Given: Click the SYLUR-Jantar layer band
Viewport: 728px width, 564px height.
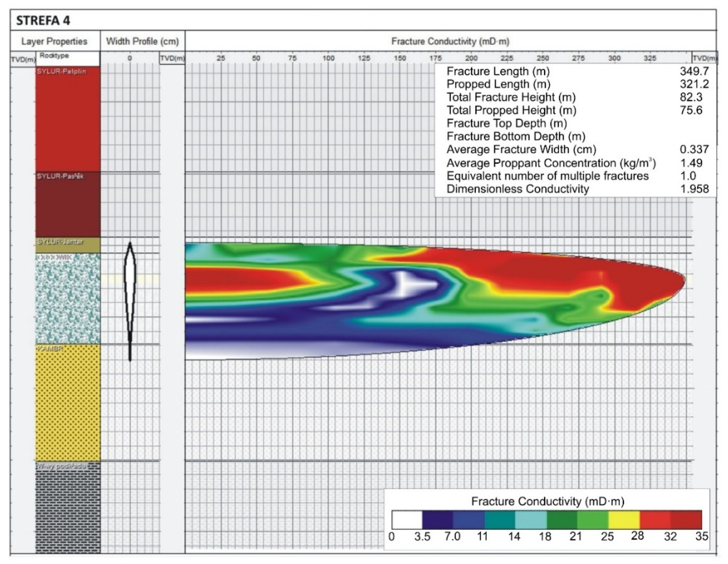Looking at the screenshot, I should [x=68, y=245].
